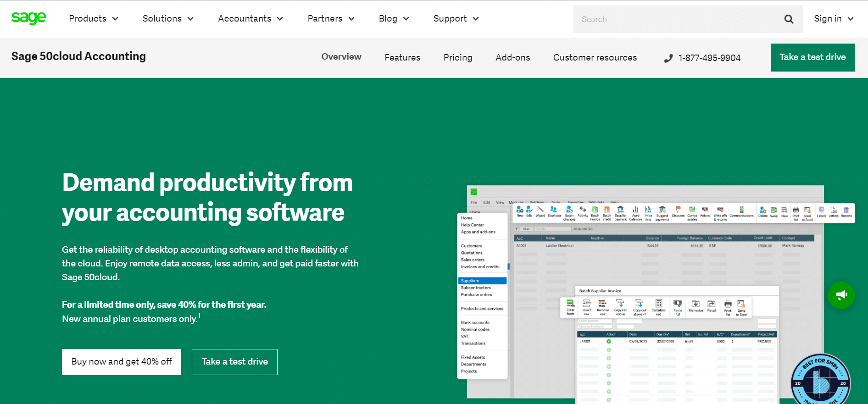
Task: Click Batch Supplier Invoice title in product screenshot
Action: [600, 291]
